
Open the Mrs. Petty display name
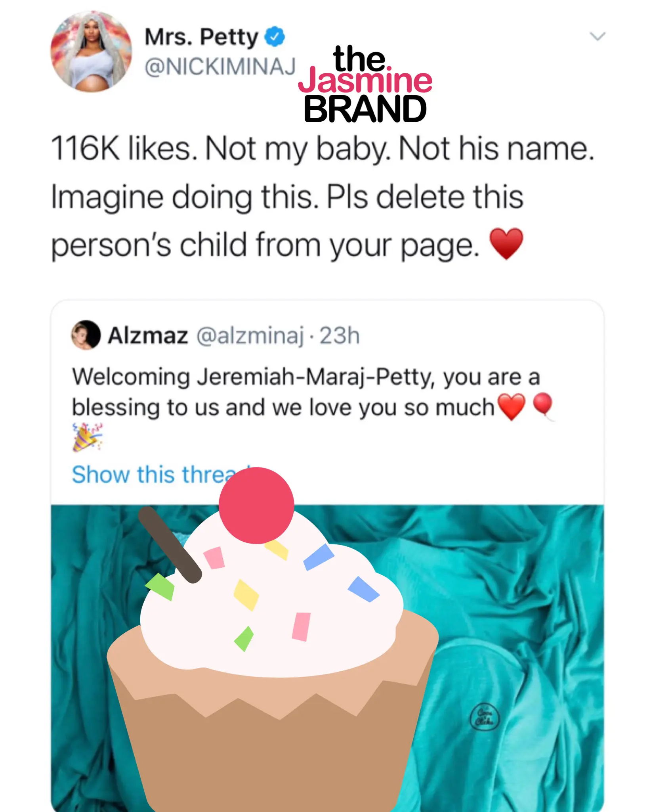[x=201, y=37]
